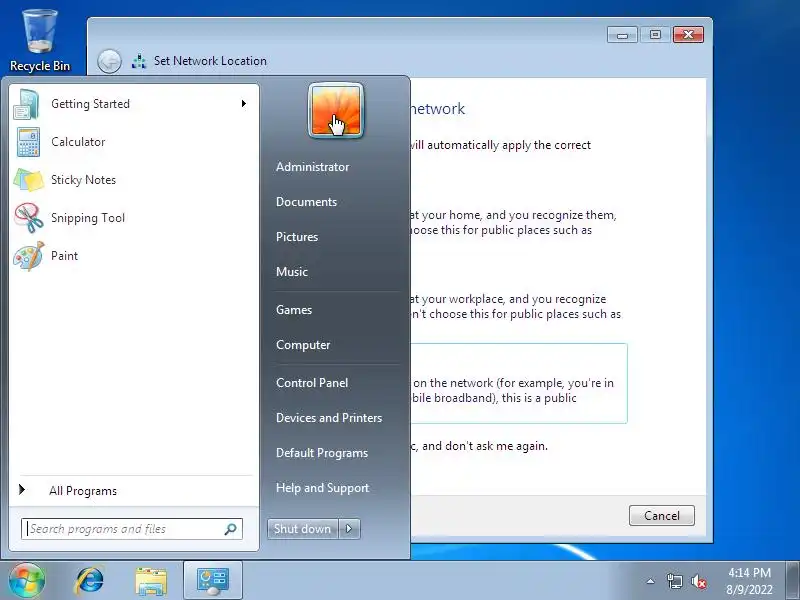Click Search programs and files box
The width and height of the screenshot is (800, 600).
[x=132, y=529]
